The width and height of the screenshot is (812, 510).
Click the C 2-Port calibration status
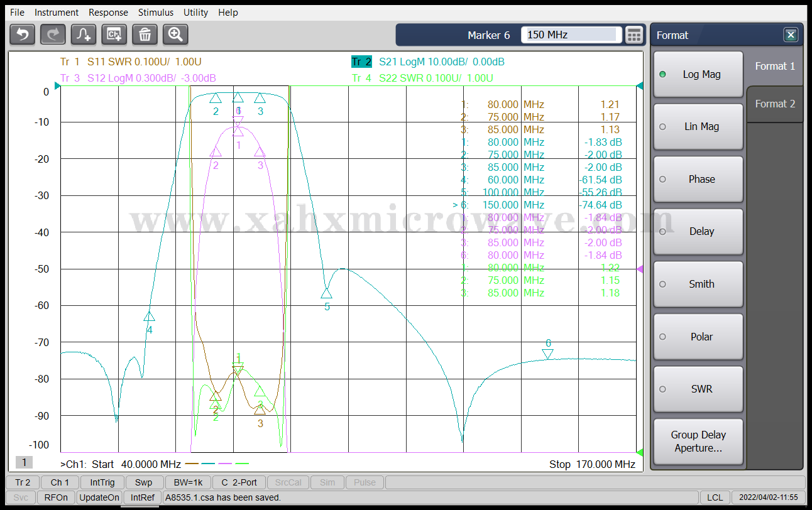[239, 482]
